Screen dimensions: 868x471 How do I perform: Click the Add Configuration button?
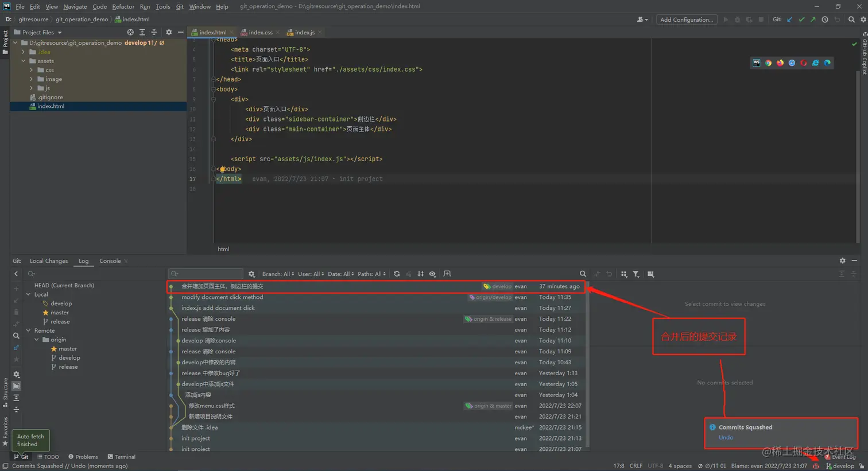pos(687,19)
